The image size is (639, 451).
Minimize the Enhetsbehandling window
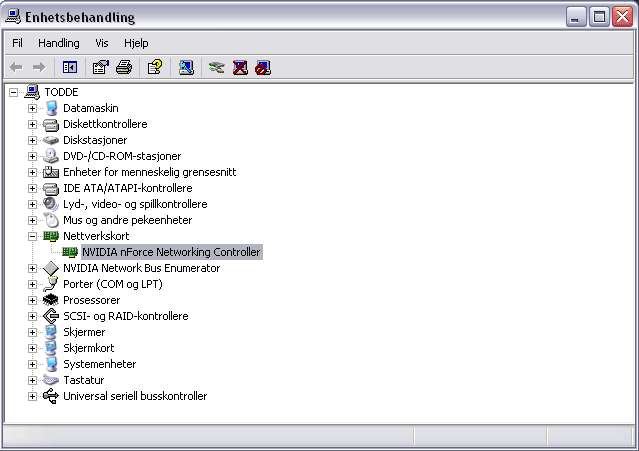[x=575, y=17]
